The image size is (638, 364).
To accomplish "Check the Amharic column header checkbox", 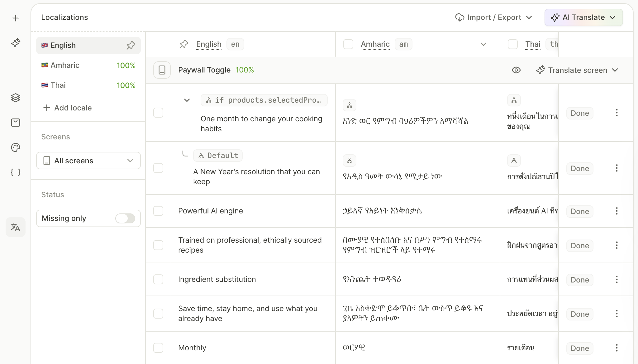I will pyautogui.click(x=348, y=44).
